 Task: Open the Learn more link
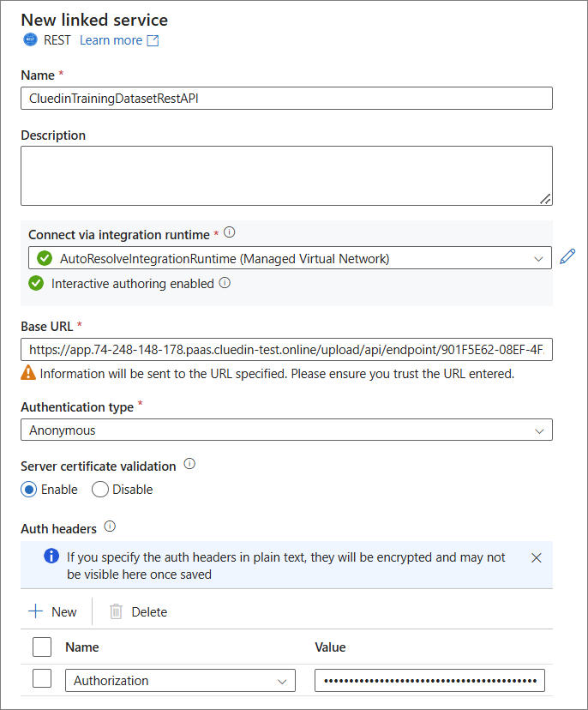click(x=111, y=39)
